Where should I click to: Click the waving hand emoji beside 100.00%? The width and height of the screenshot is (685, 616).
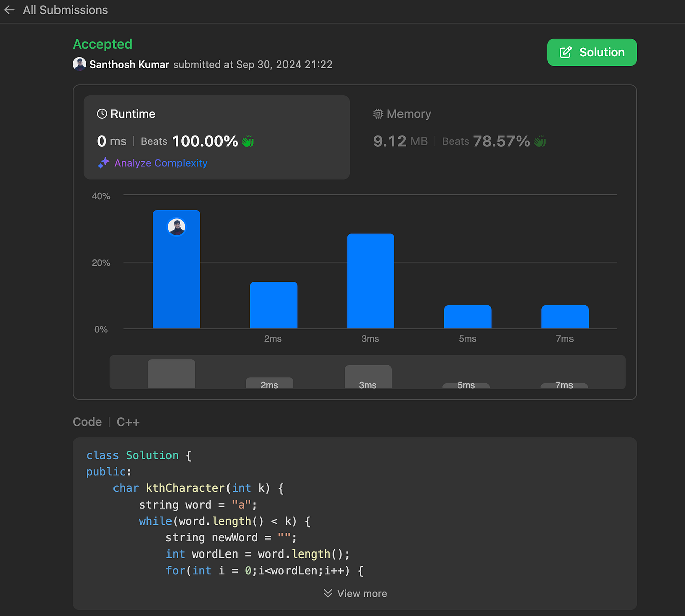click(x=247, y=141)
